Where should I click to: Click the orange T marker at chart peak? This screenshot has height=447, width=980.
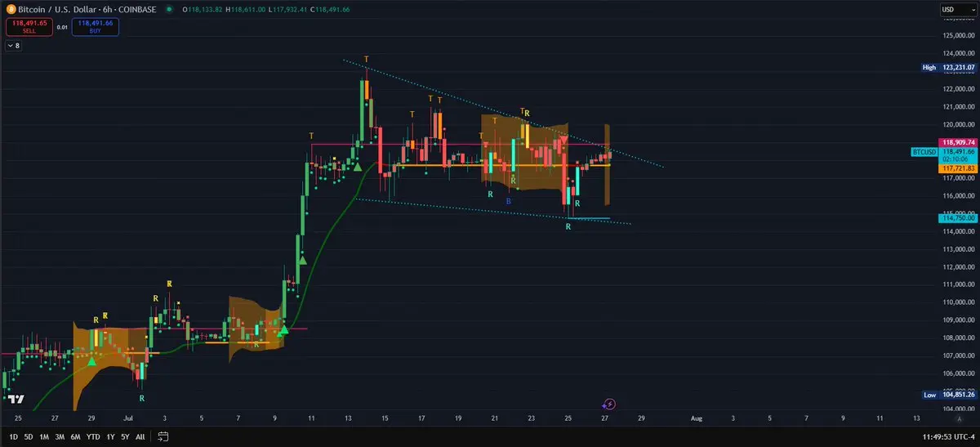coord(367,59)
